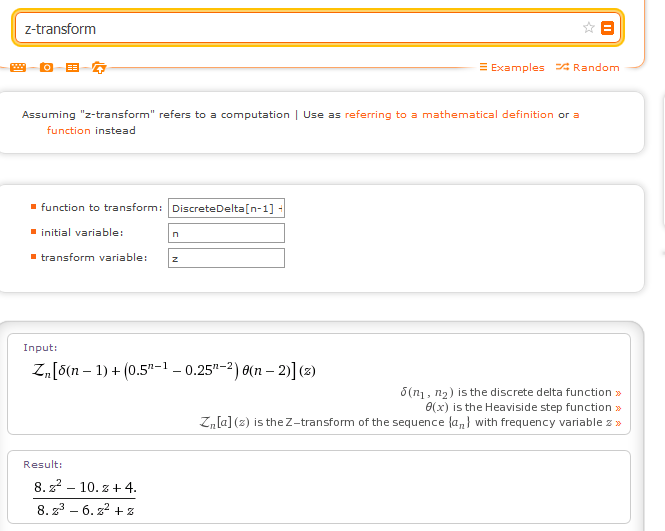665x531 pixels.
Task: Click the file upload icon
Action: 98,67
